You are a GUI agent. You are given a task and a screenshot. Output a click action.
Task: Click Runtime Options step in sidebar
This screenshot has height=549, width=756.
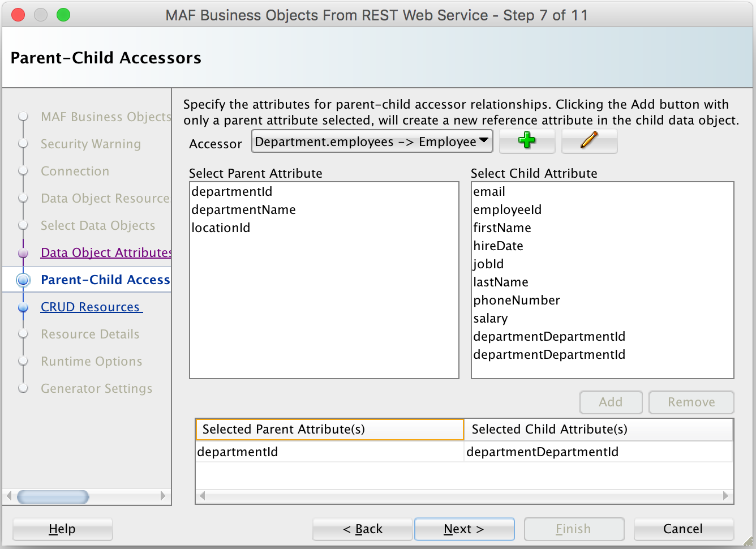(91, 361)
